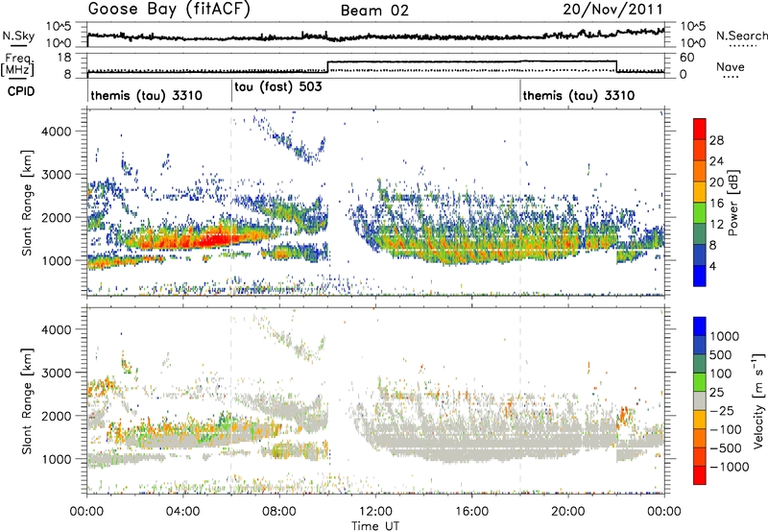Click the 'tau (fast) 503' CPID label
Viewport: 768px width, 532px height.
(x=278, y=87)
